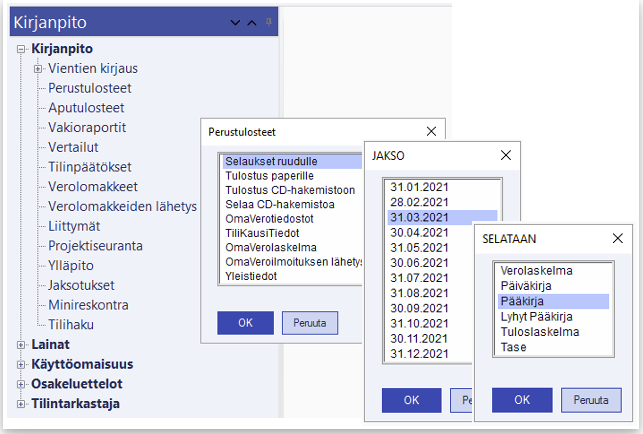Screen dimensions: 643x434
Task: Close the Perustulosteet dialog with X
Action: [x=432, y=131]
